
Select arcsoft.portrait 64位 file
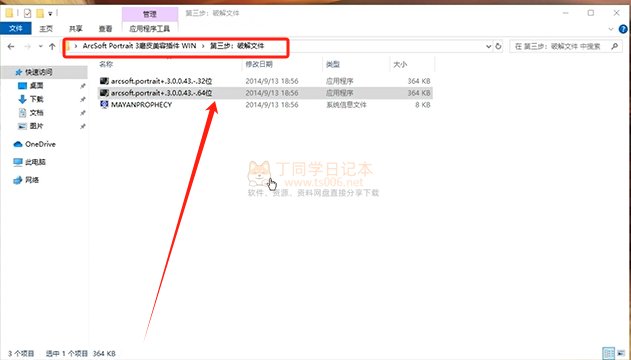161,93
